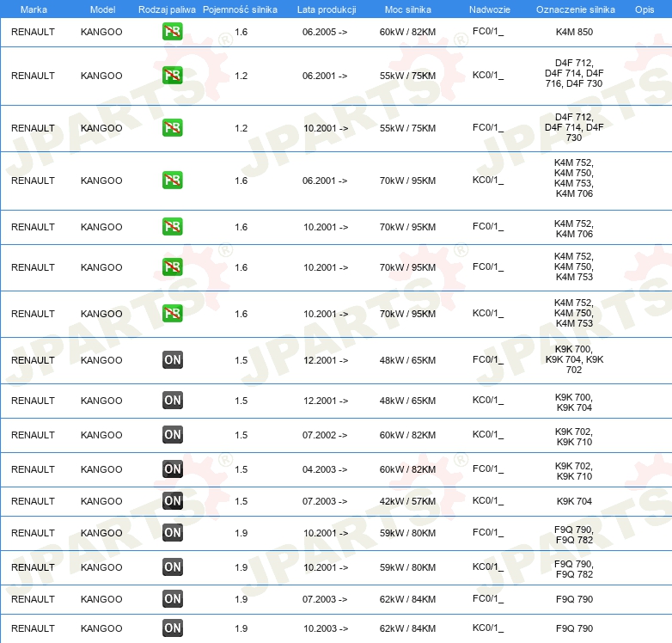Select the Lata produkcji column header
The image size is (672, 643).
(x=326, y=9)
